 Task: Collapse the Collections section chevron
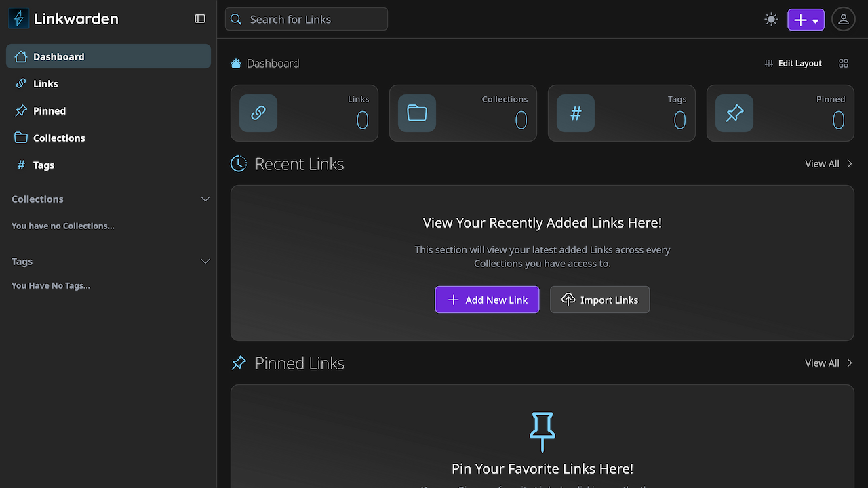pyautogui.click(x=205, y=199)
